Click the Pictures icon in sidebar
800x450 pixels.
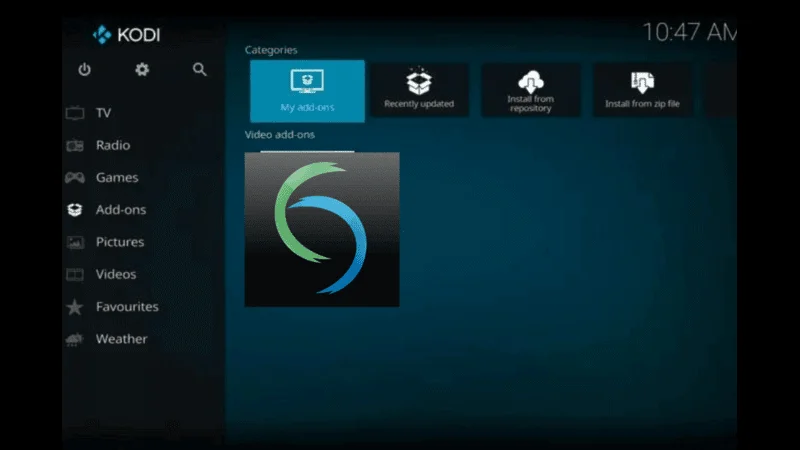tap(75, 242)
